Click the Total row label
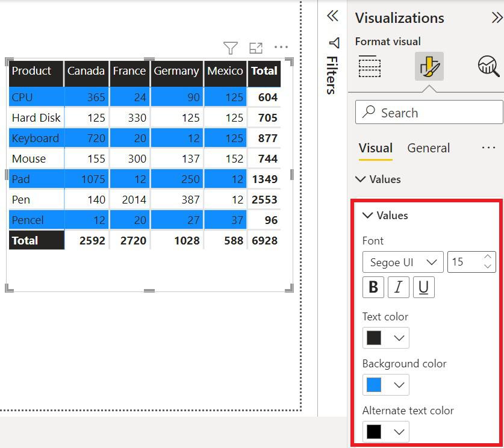The width and height of the screenshot is (504, 448). pyautogui.click(x=37, y=240)
